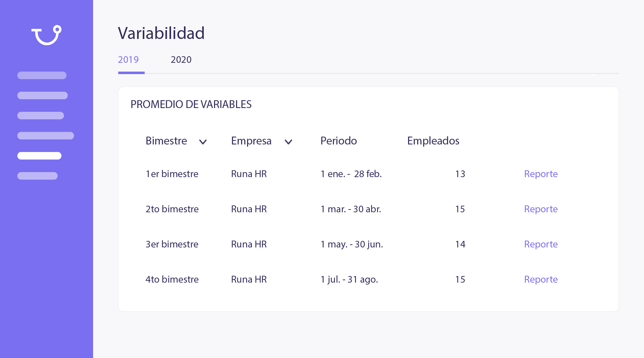This screenshot has width=644, height=358.
Task: Open Reporte for 1er bimestre
Action: [x=541, y=174]
